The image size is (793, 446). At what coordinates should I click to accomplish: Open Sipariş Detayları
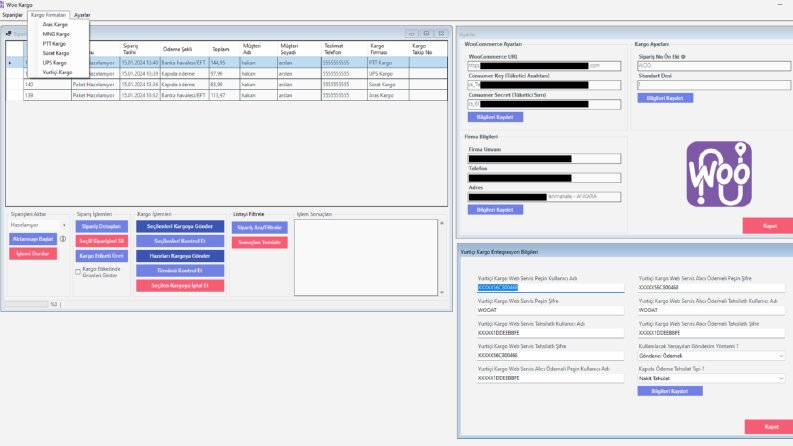pyautogui.click(x=102, y=227)
